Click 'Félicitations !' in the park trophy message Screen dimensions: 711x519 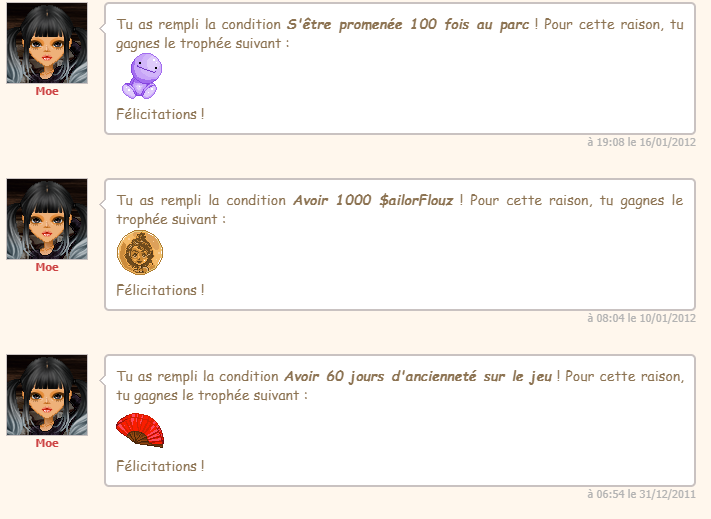[x=161, y=114]
